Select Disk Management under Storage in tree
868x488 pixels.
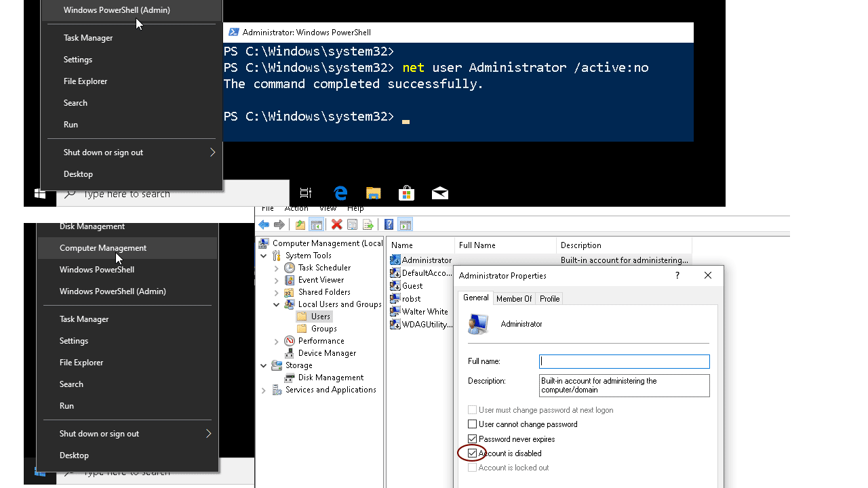[x=324, y=378]
